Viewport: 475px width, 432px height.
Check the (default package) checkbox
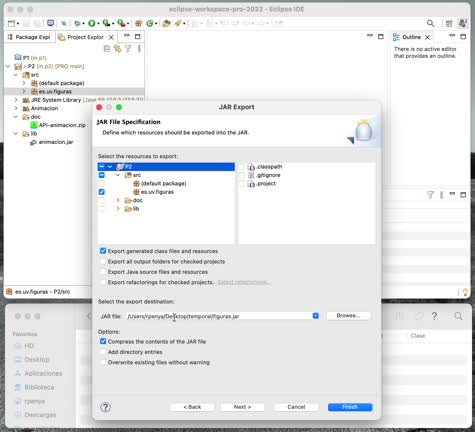point(102,183)
